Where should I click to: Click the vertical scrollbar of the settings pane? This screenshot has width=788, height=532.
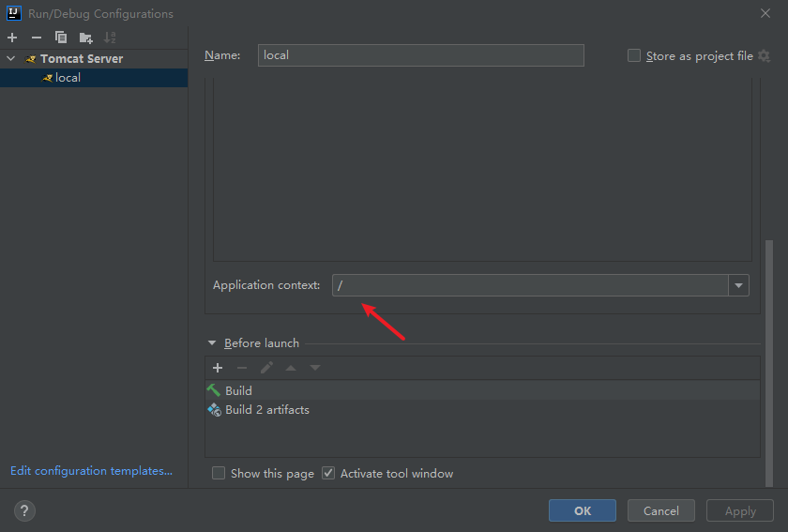769,362
